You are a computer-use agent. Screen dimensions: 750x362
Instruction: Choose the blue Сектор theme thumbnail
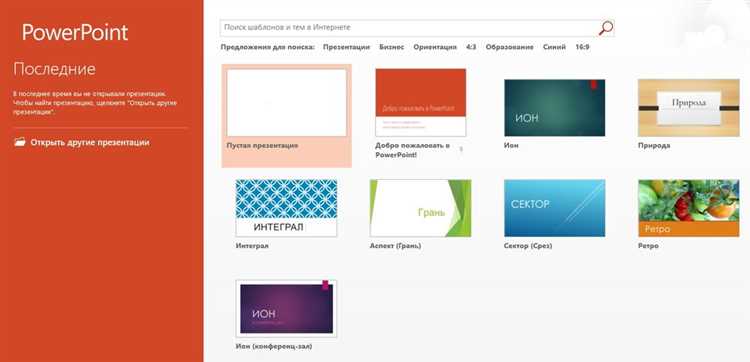554,208
